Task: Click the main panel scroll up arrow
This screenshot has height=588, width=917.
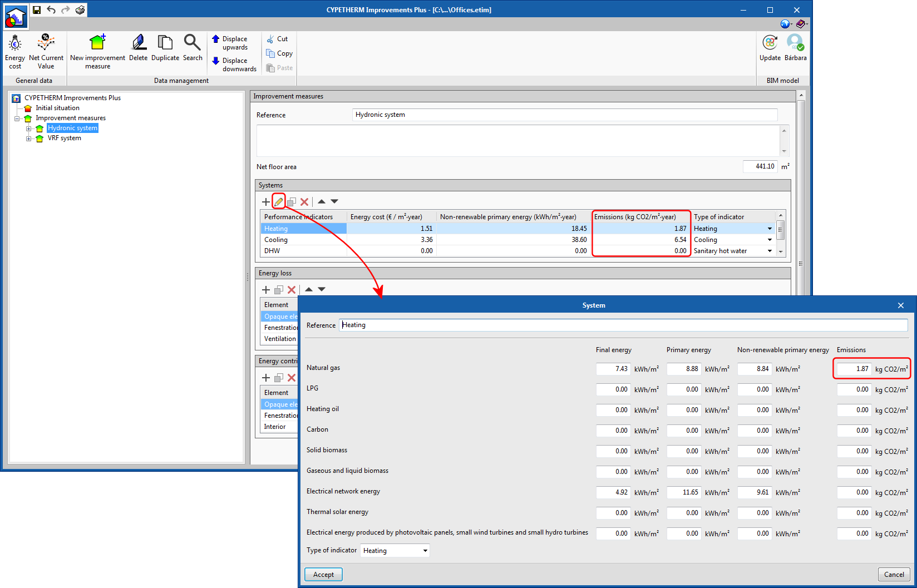Action: pos(801,96)
